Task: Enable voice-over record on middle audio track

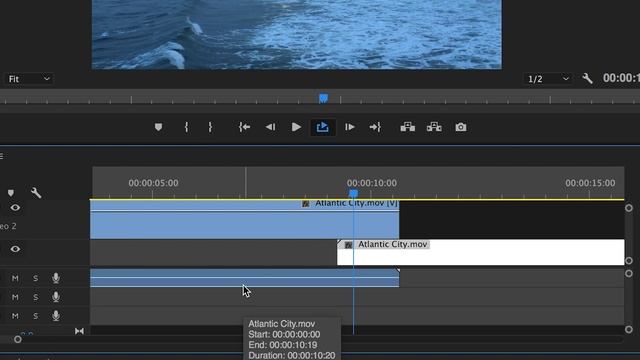Action: [x=56, y=297]
